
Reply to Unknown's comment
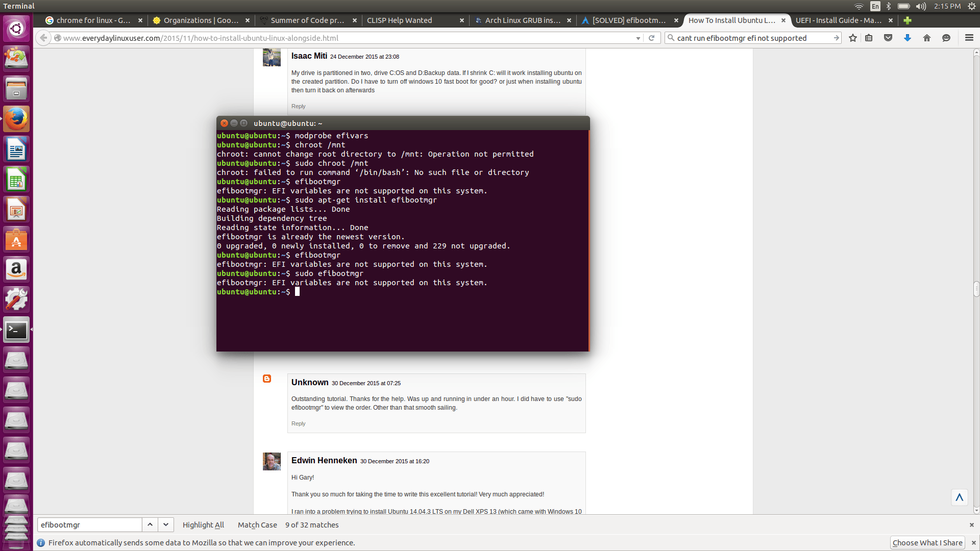pyautogui.click(x=298, y=423)
